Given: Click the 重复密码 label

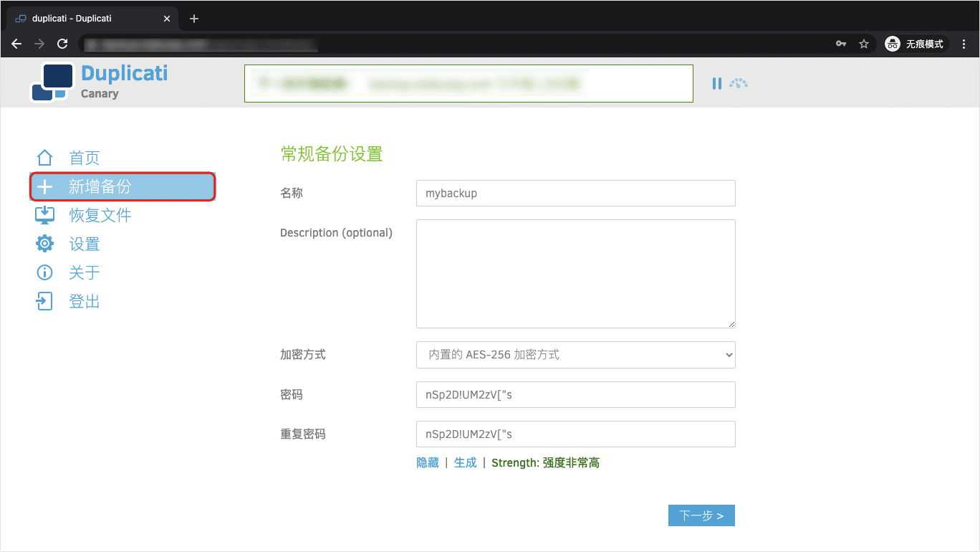Looking at the screenshot, I should (303, 434).
